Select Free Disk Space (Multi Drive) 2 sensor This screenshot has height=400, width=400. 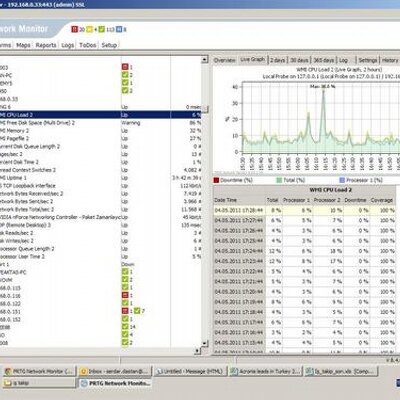coord(101,123)
